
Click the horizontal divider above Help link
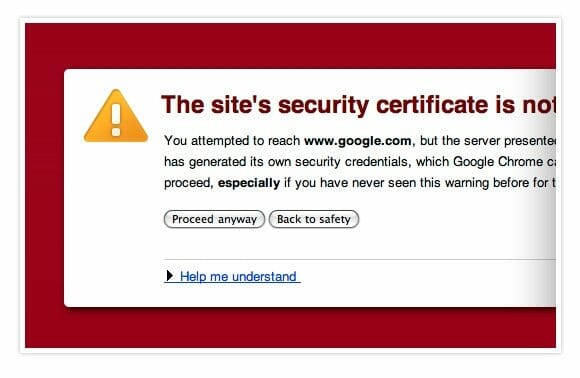[360, 259]
